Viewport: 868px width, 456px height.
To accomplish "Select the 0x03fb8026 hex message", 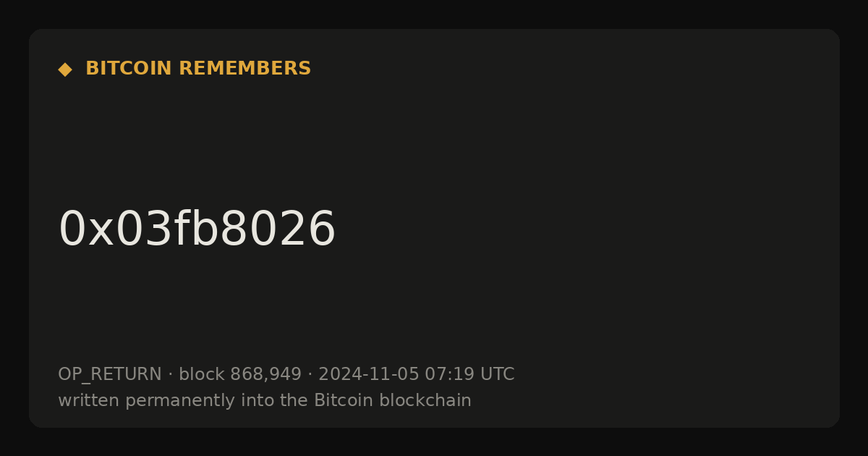I will (x=197, y=229).
